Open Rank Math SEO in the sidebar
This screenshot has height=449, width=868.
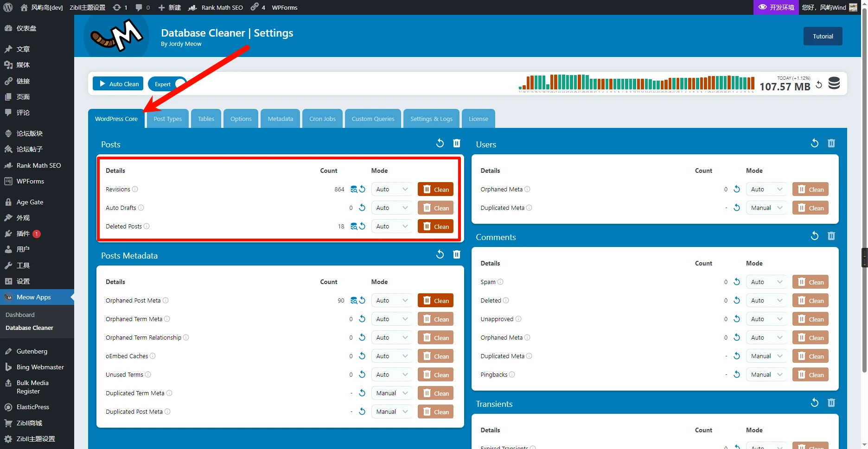(38, 165)
